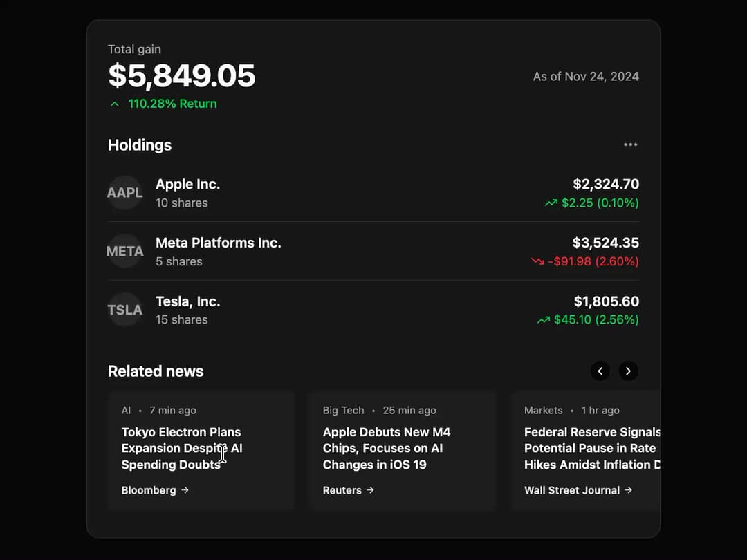The width and height of the screenshot is (747, 560).
Task: Click the $3,524.35 Meta value
Action: [x=605, y=243]
